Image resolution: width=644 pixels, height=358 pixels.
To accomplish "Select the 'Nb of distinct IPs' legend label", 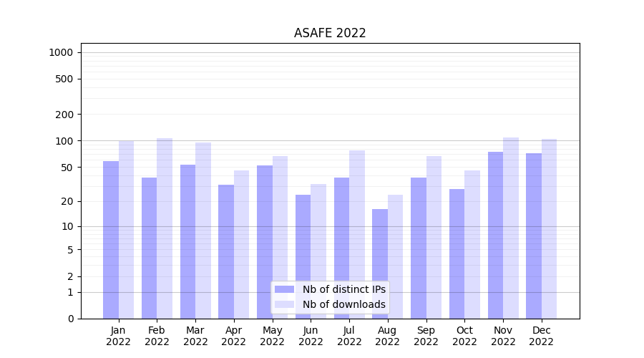I will point(343,289).
